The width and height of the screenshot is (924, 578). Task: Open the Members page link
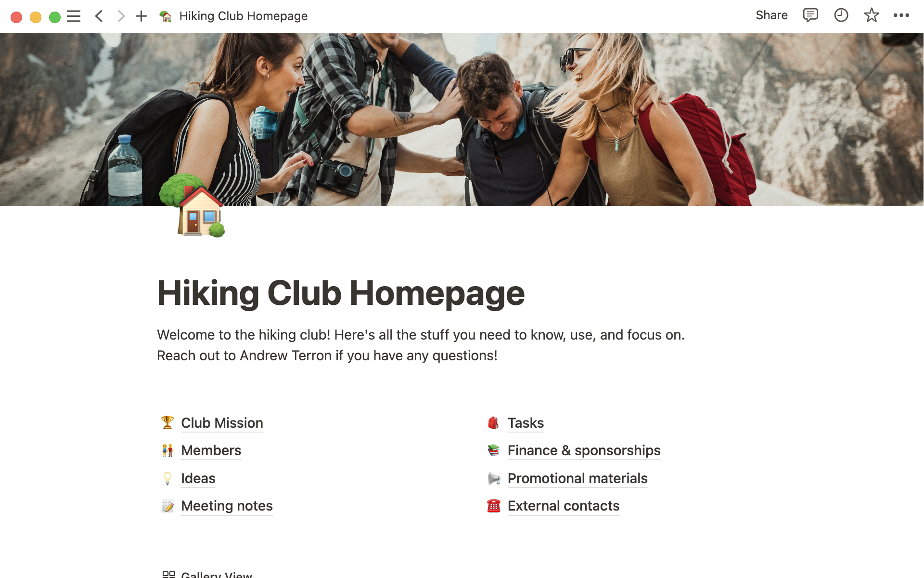(x=211, y=450)
